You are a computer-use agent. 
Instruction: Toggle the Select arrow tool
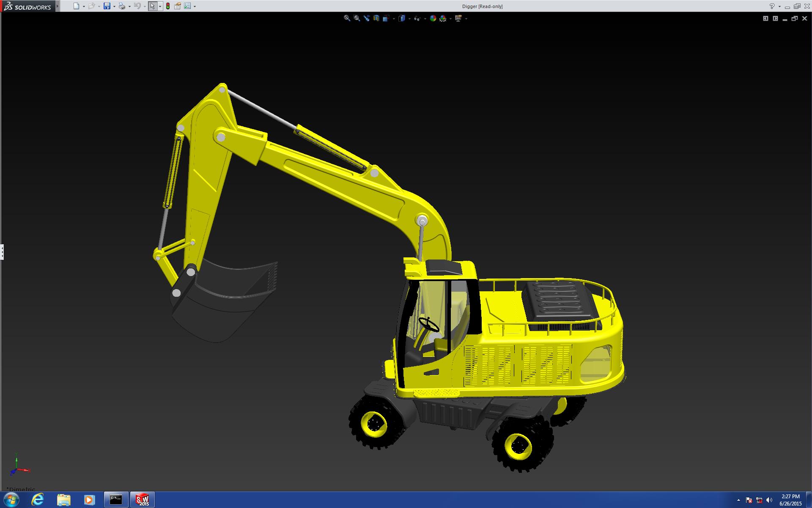(152, 6)
